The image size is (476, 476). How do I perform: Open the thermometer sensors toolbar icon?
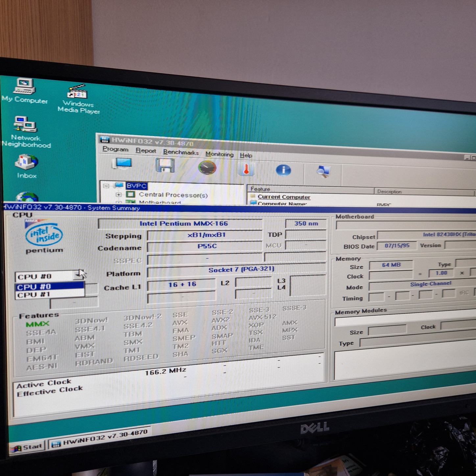click(x=246, y=169)
